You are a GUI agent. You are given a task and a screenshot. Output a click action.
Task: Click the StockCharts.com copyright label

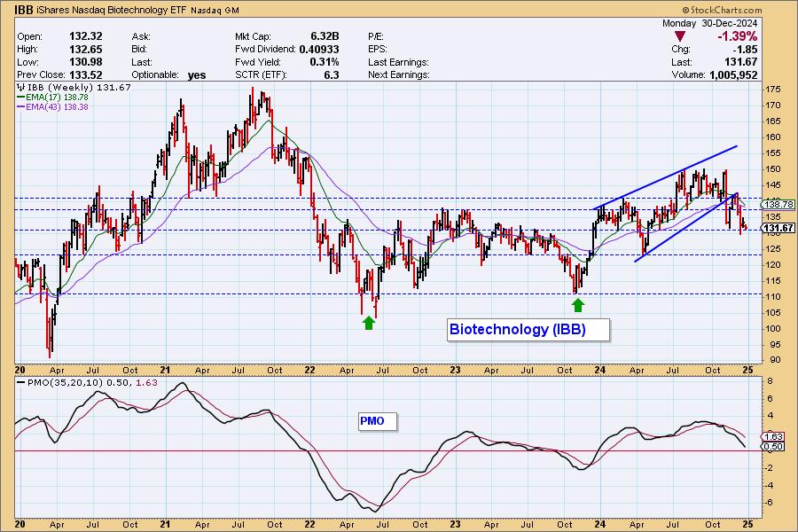pyautogui.click(x=722, y=10)
